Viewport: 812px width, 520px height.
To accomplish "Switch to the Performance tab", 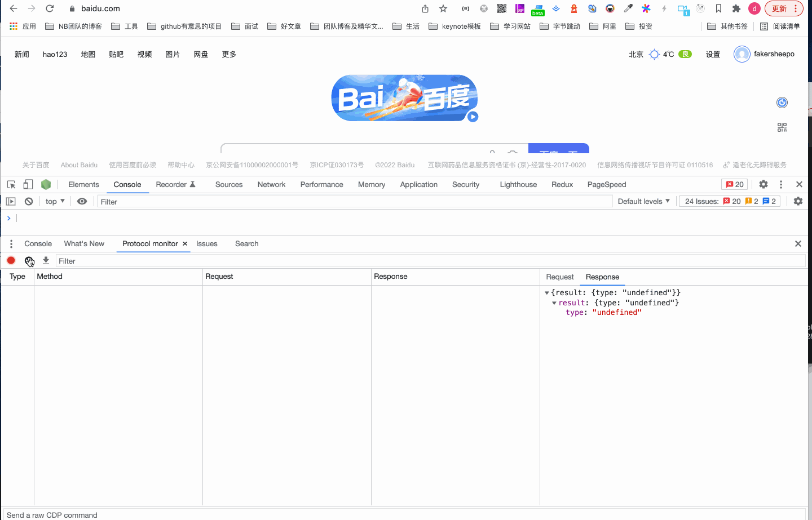I will 321,184.
